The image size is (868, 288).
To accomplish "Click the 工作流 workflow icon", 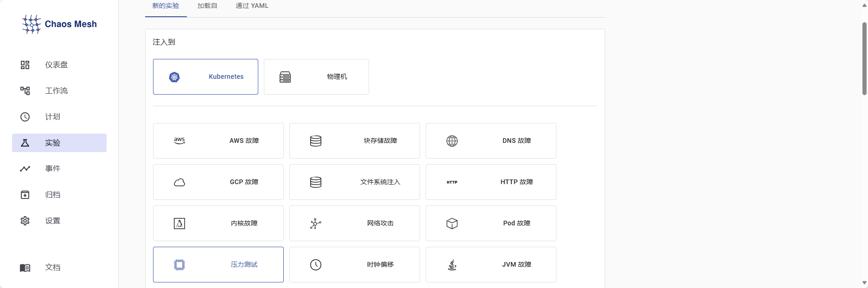I will pos(25,91).
